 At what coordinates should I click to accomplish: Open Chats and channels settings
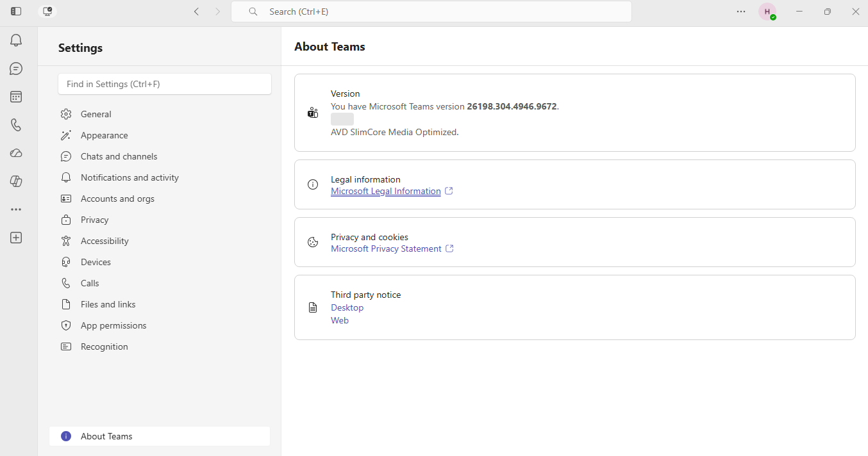point(160,156)
